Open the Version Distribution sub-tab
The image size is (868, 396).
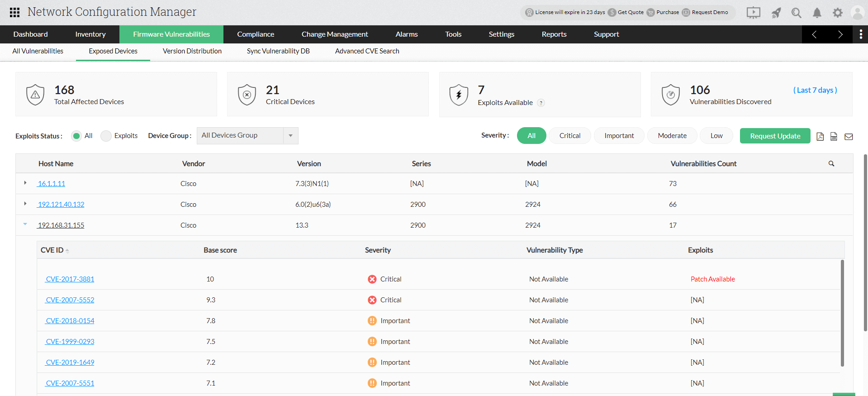(192, 51)
